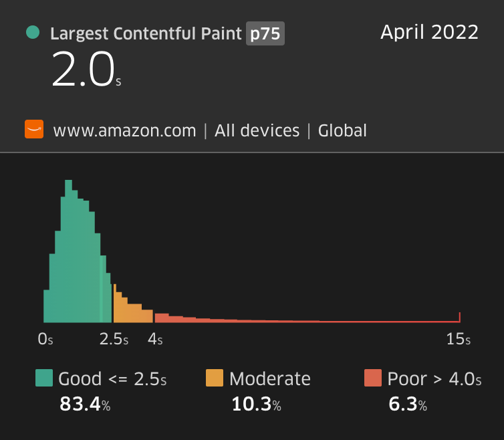
Task: Click the 4s axis label
Action: (x=155, y=340)
